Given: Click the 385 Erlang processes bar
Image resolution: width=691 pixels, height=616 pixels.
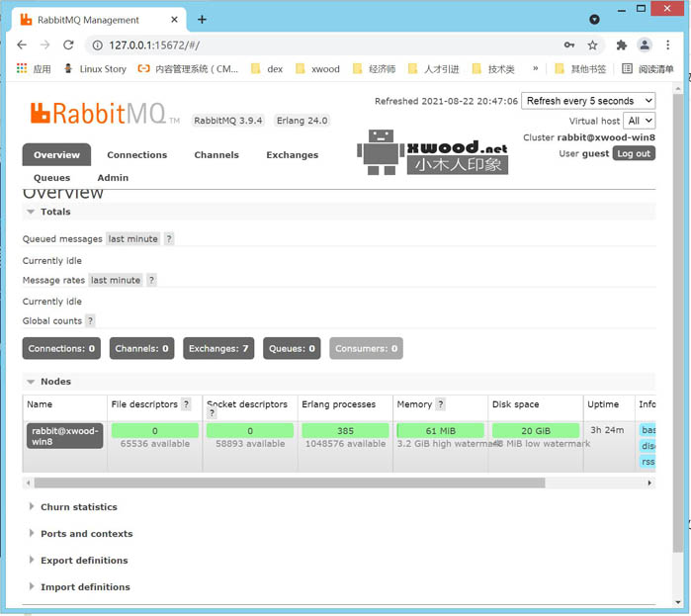Looking at the screenshot, I should (x=345, y=430).
